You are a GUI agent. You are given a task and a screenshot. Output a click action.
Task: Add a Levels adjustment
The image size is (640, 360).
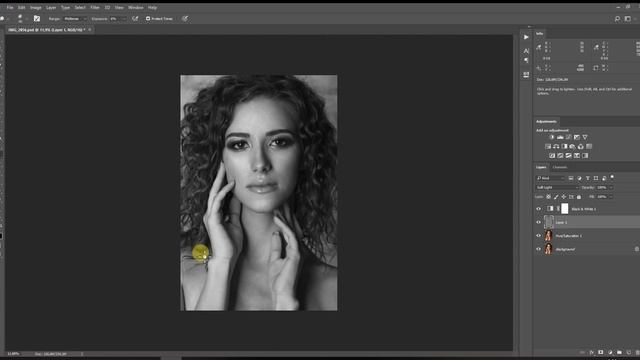point(560,137)
